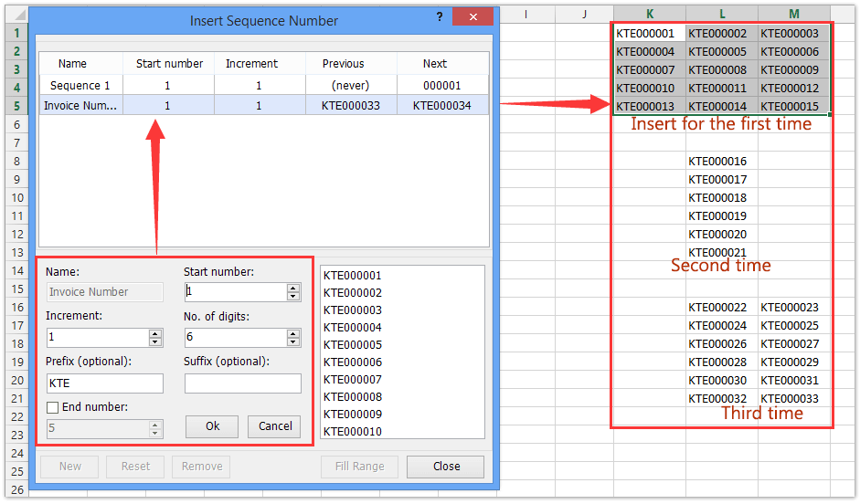860x504 pixels.
Task: Click the Start number column header
Action: point(169,64)
